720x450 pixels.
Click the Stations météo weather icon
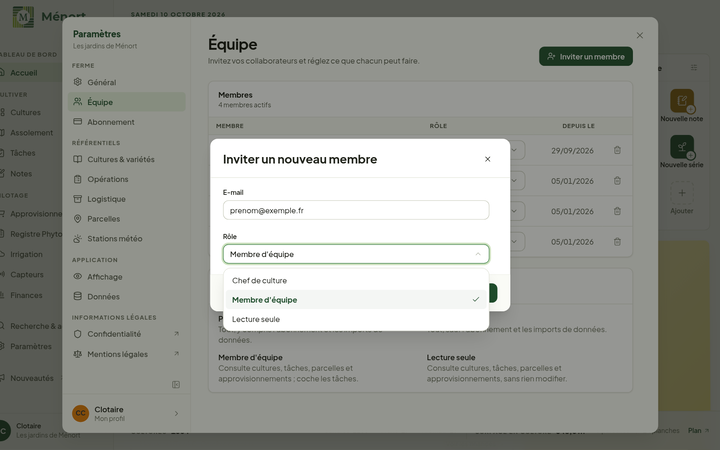pyautogui.click(x=78, y=238)
